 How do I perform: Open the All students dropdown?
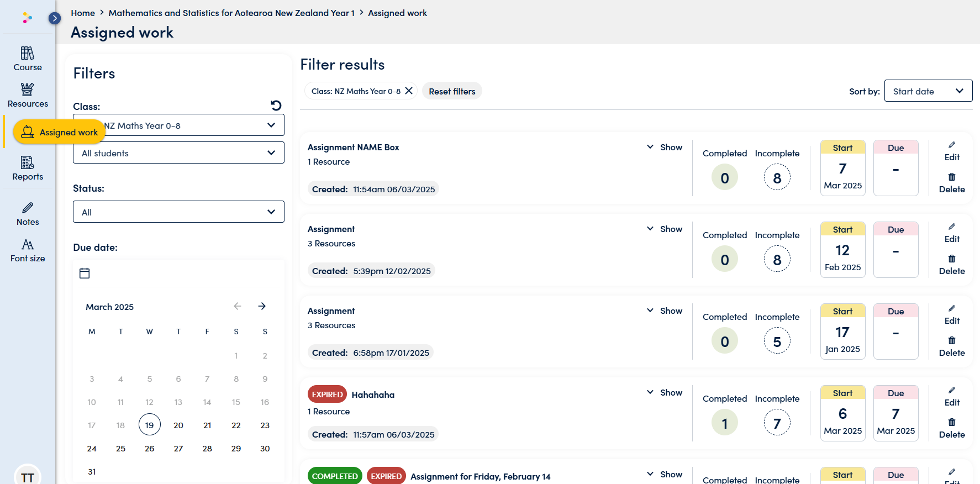[x=178, y=152]
